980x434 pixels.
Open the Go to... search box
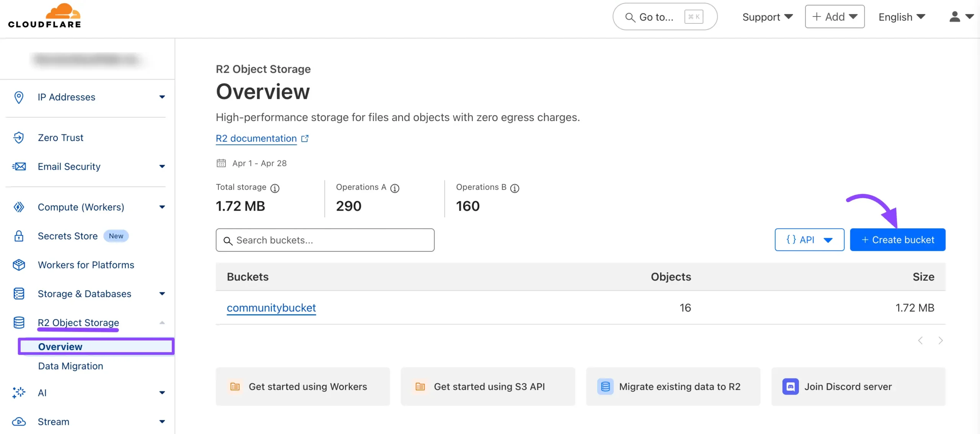665,17
